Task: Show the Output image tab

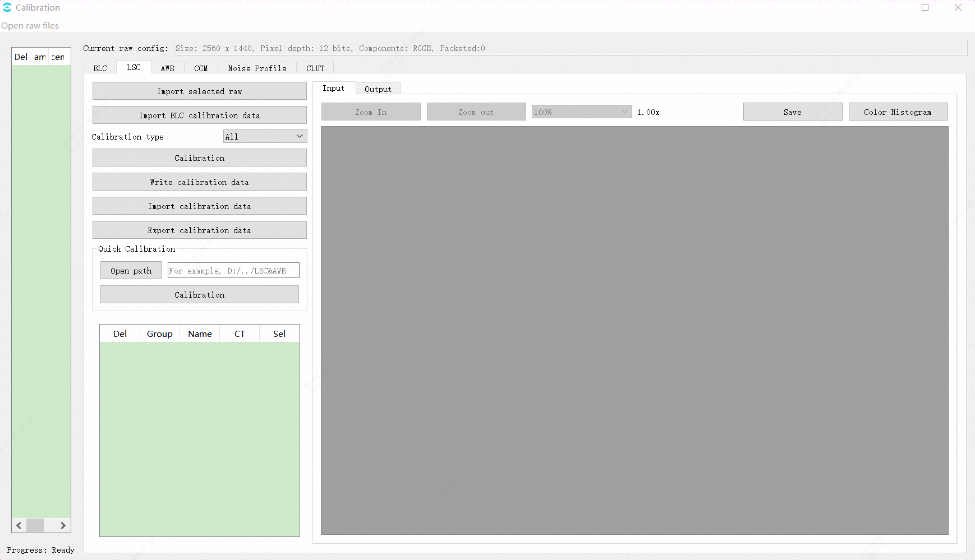Action: [378, 89]
